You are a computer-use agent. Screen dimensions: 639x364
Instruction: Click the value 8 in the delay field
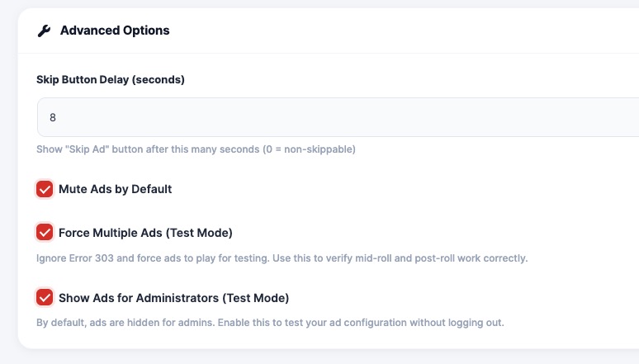pos(53,117)
